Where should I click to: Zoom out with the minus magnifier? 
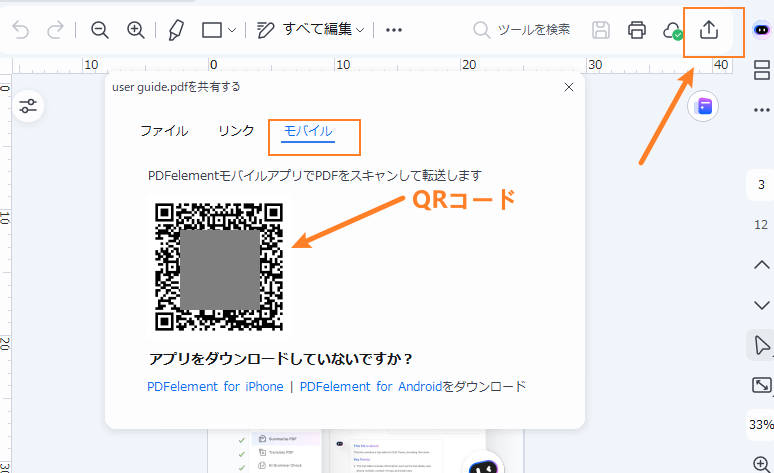click(x=100, y=30)
